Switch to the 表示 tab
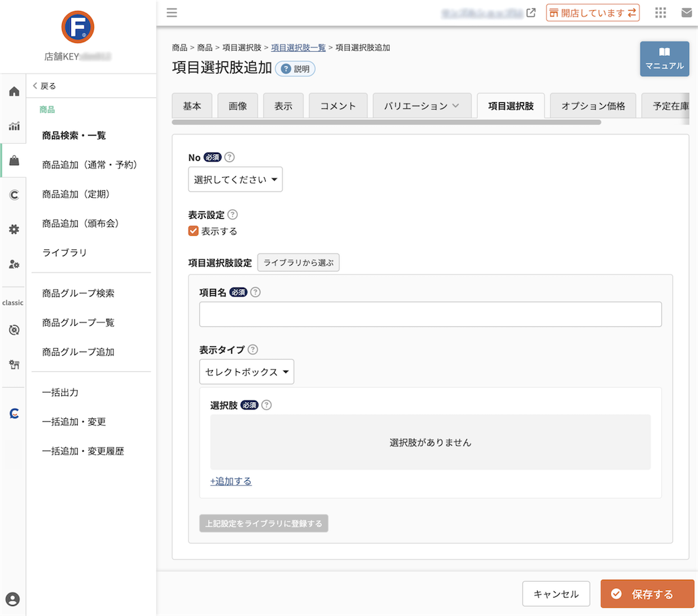 coord(283,106)
